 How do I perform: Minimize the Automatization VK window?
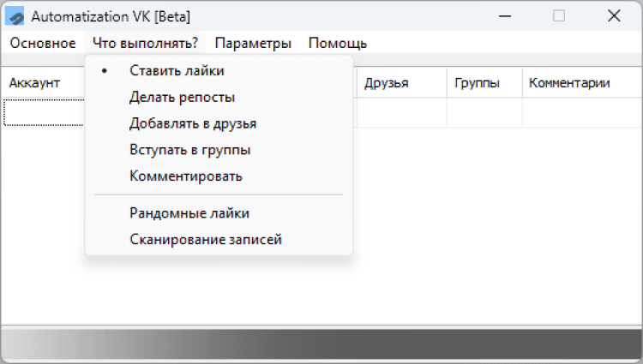(505, 16)
